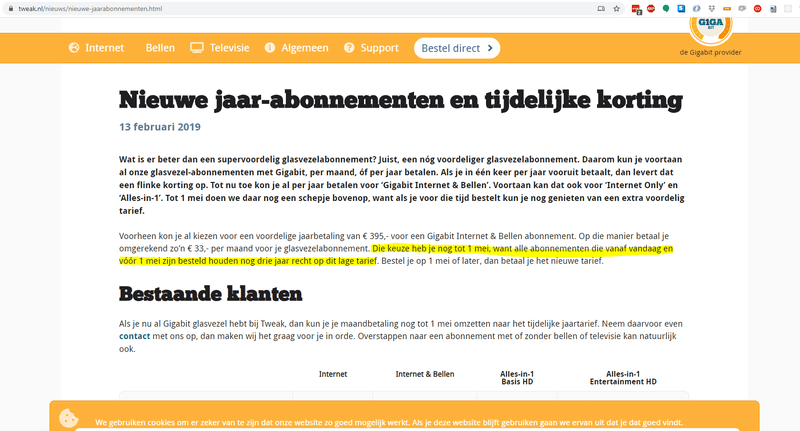Viewport: 800px width, 431px height.
Task: Click the Bestel direct button
Action: coord(457,48)
